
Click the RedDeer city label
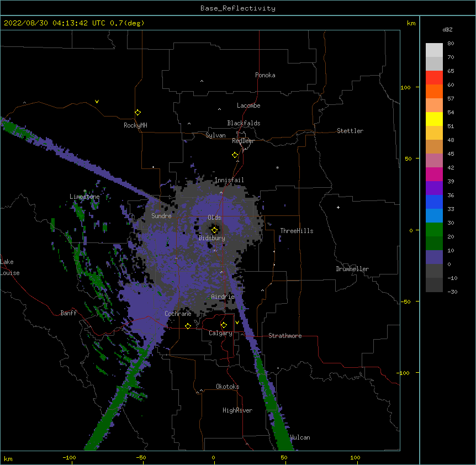[244, 141]
